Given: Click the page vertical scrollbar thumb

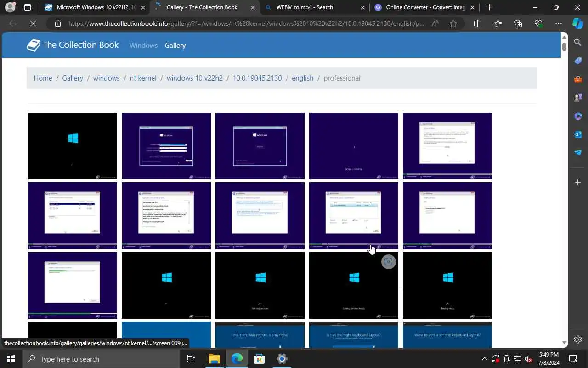Looking at the screenshot, I should tap(564, 46).
